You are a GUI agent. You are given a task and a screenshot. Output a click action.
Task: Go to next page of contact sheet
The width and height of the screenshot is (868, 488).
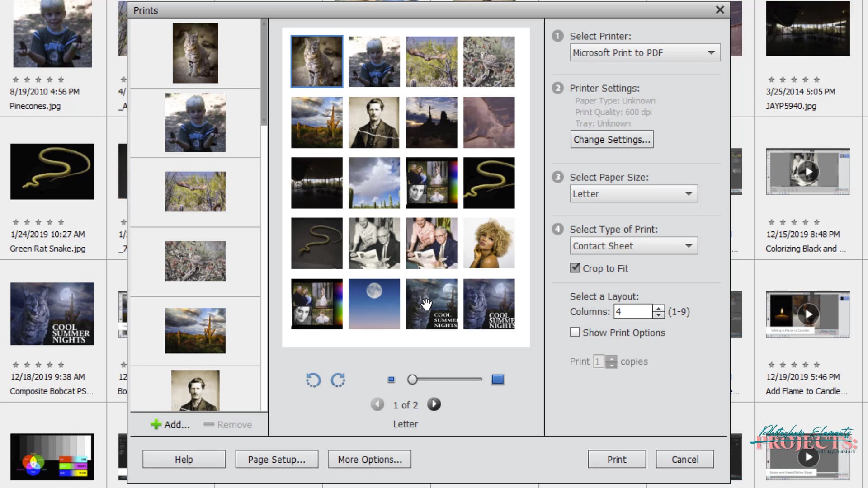pos(434,404)
